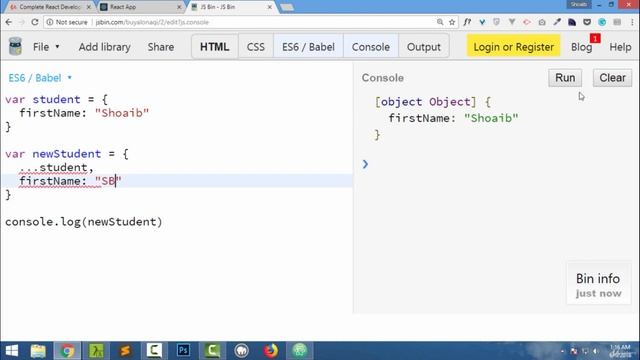Toggle the HTML panel
This screenshot has height=360, width=640.
pos(215,47)
